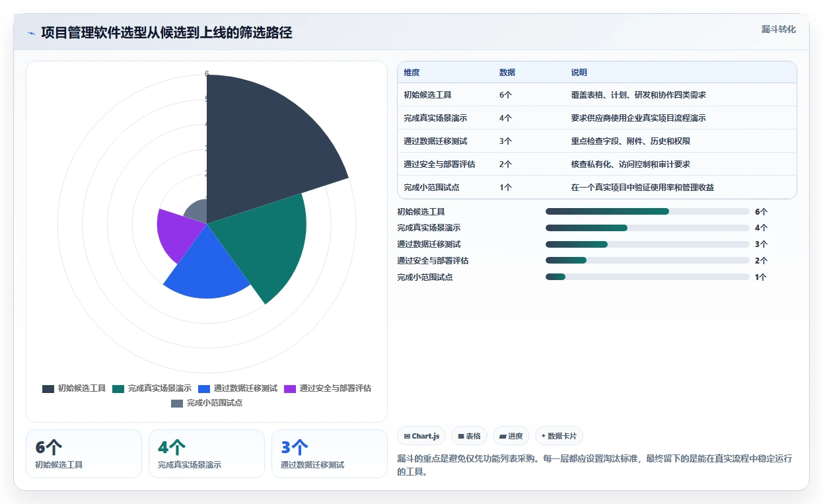Click table value 6个 in first row
Screen dimensions: 823x504
click(x=505, y=95)
